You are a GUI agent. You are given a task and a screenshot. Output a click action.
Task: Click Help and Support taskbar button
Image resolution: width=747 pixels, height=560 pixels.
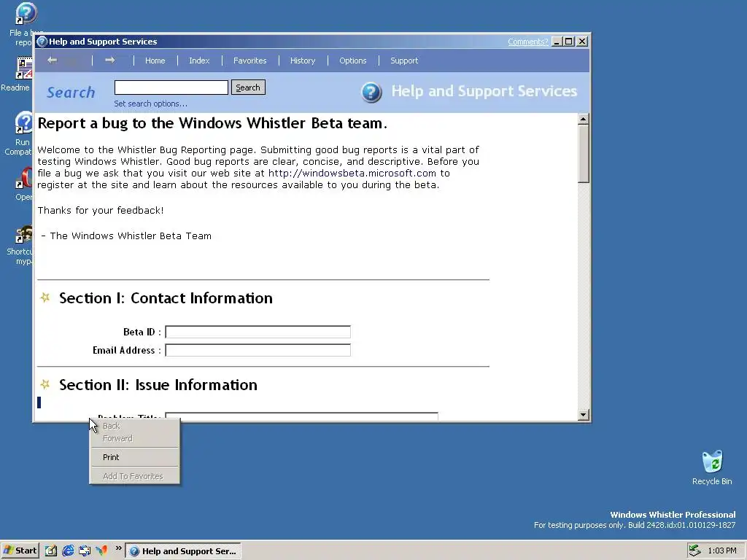click(183, 551)
